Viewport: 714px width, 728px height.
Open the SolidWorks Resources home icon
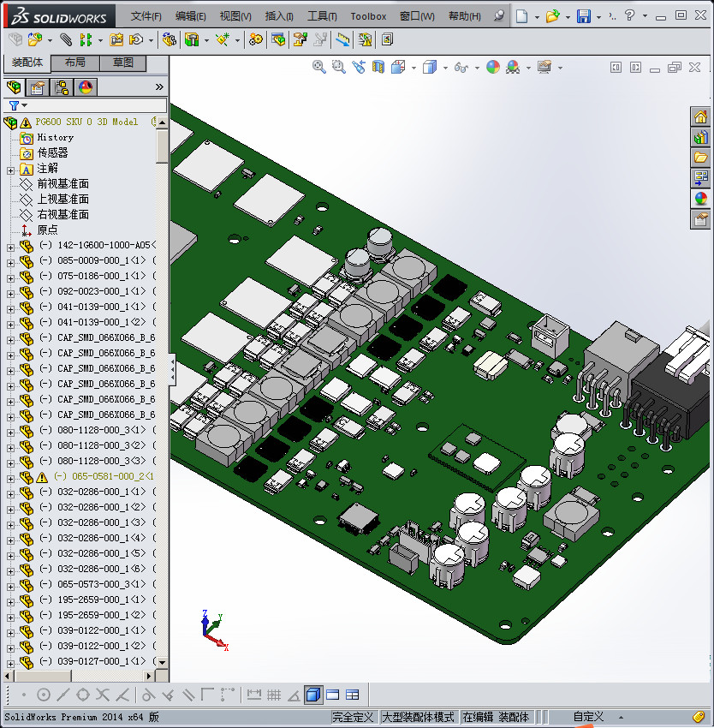click(700, 117)
